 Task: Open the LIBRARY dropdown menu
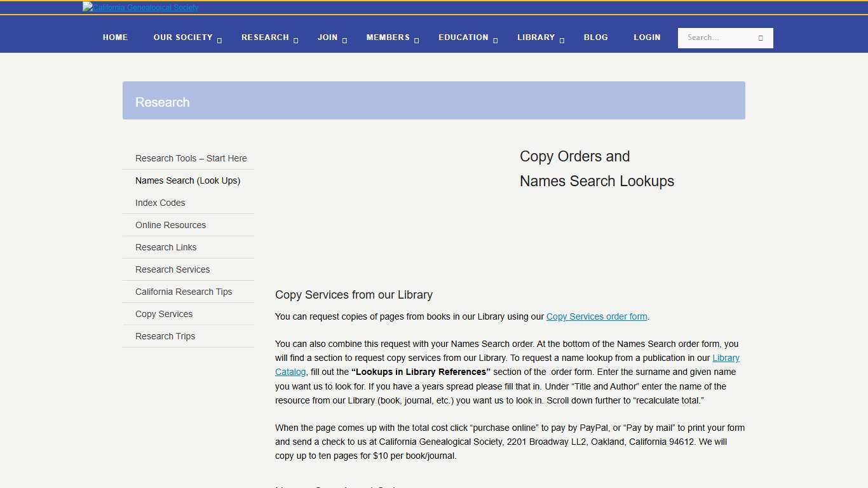tap(536, 37)
